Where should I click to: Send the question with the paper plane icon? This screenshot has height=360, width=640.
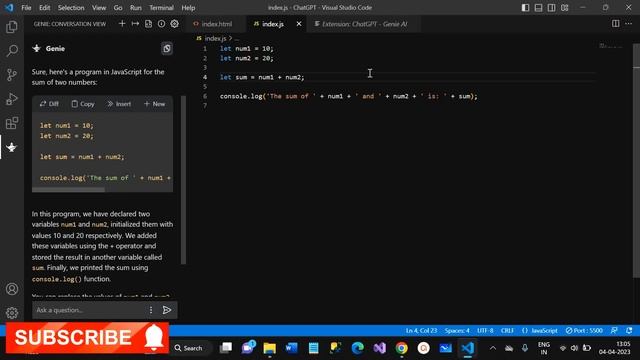click(167, 310)
